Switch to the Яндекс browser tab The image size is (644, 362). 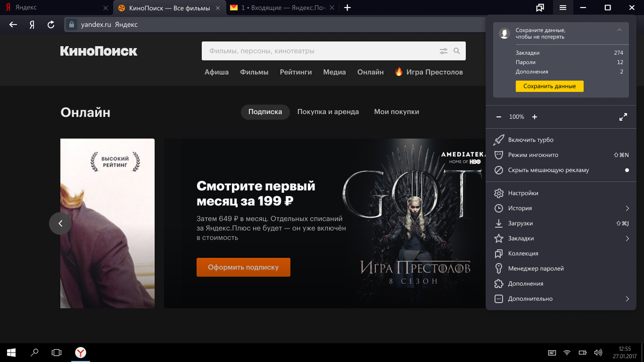click(x=56, y=8)
